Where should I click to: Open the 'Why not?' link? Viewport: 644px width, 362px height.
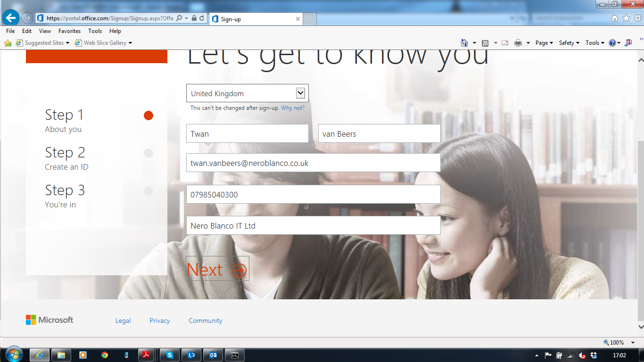[x=293, y=108]
